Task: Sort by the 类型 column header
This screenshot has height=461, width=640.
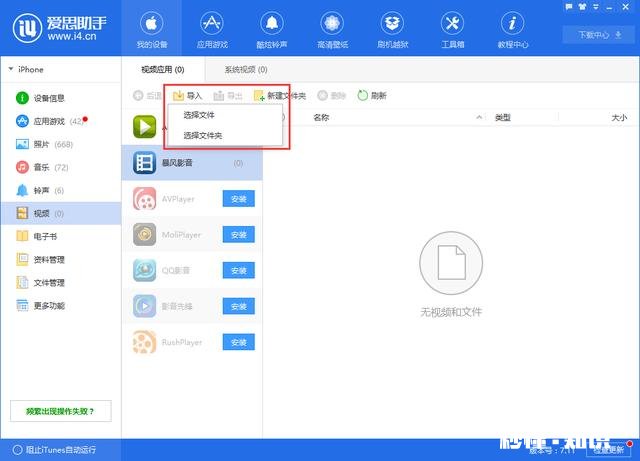Action: 502,118
